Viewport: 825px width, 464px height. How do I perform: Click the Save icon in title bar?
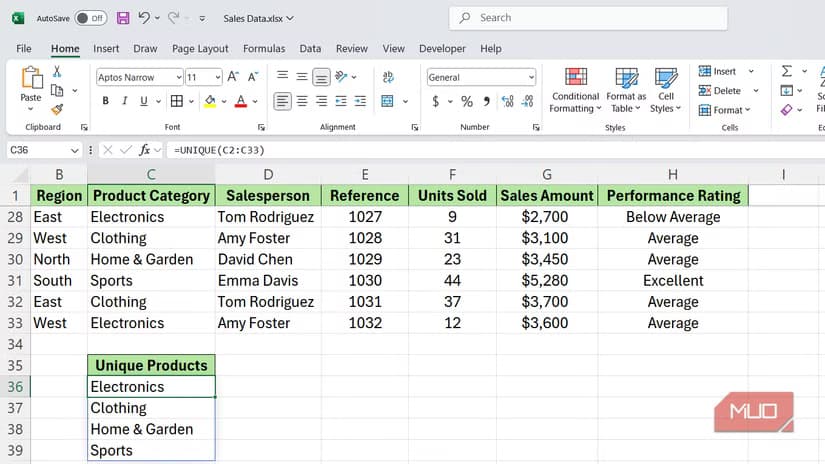123,18
